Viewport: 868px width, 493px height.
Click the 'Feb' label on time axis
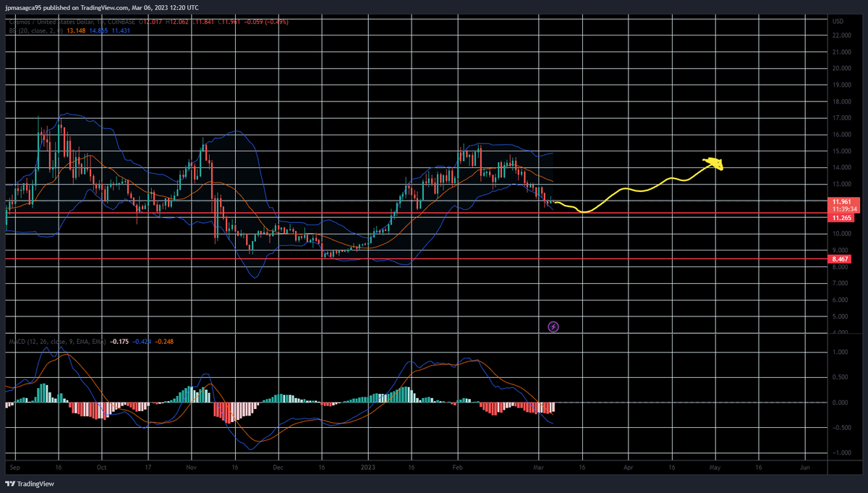point(456,468)
